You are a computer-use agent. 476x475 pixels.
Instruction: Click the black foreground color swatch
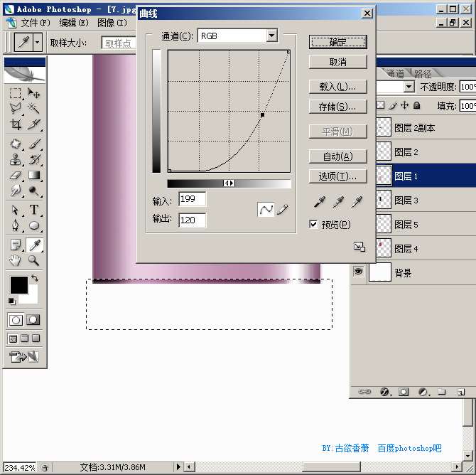[18, 285]
